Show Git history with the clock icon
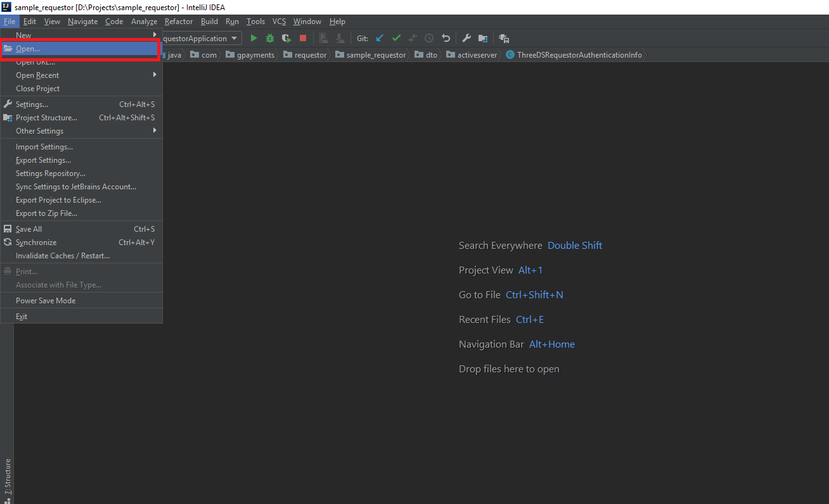Viewport: 829px width, 504px height. tap(429, 39)
